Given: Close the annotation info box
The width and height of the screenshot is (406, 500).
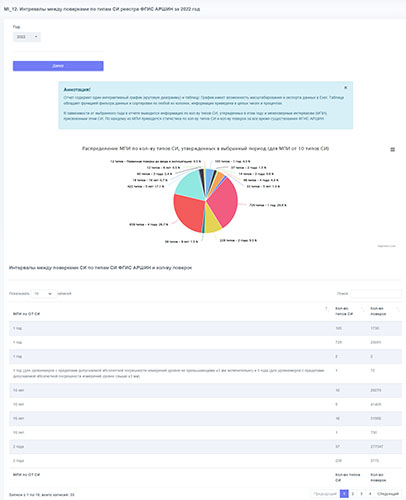Looking at the screenshot, I should click(x=345, y=88).
